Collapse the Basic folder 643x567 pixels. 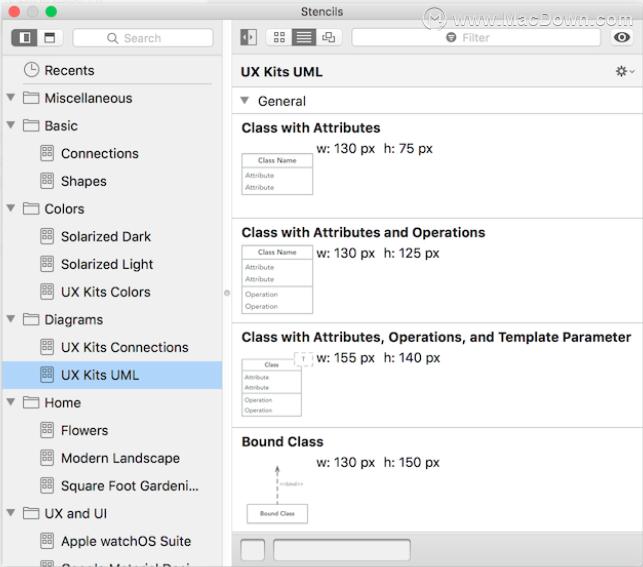pos(11,125)
